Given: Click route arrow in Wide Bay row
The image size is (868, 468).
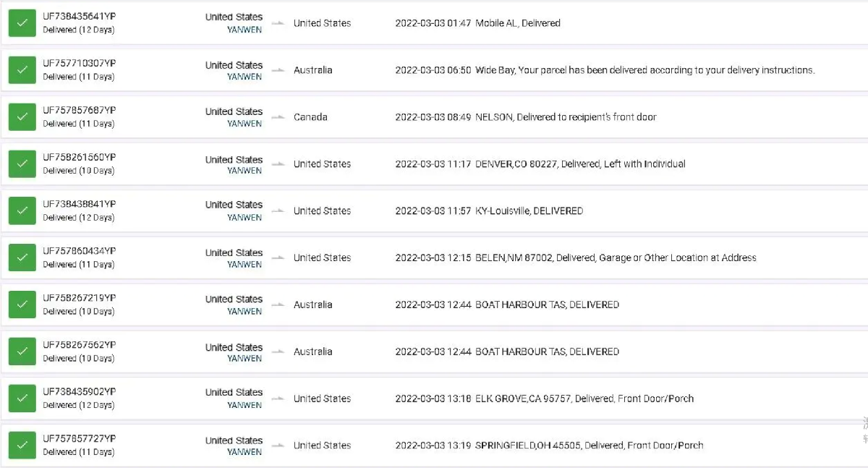Looking at the screenshot, I should coord(278,71).
